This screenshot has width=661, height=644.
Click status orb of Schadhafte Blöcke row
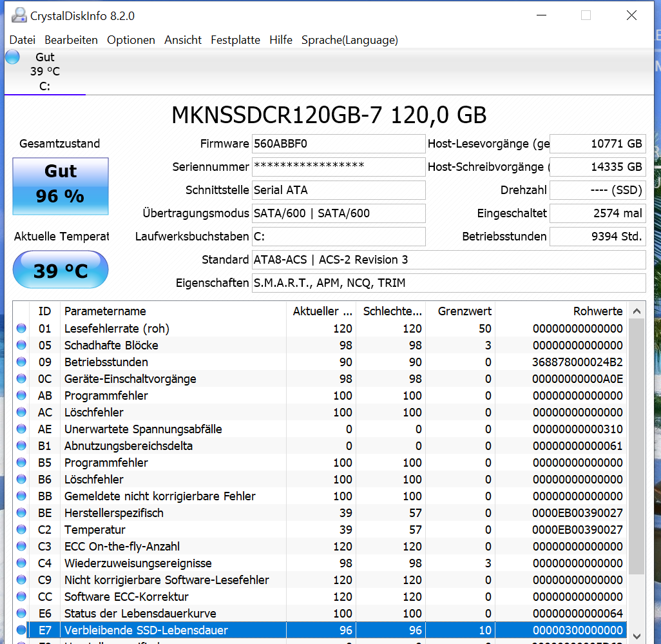(21, 345)
